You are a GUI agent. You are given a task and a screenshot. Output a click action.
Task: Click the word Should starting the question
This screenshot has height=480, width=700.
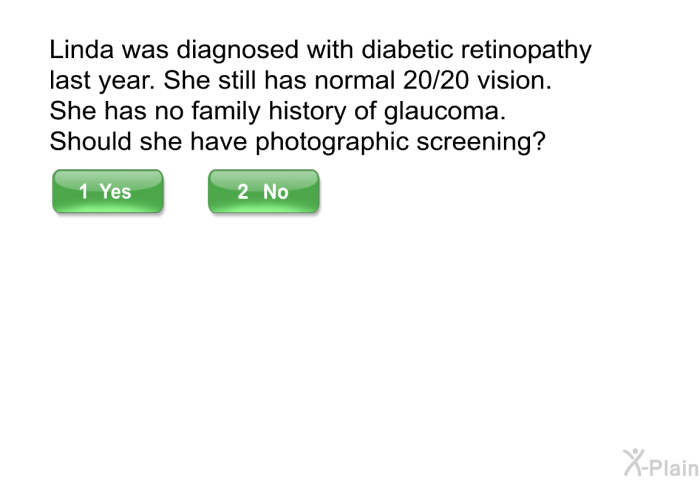coord(90,141)
